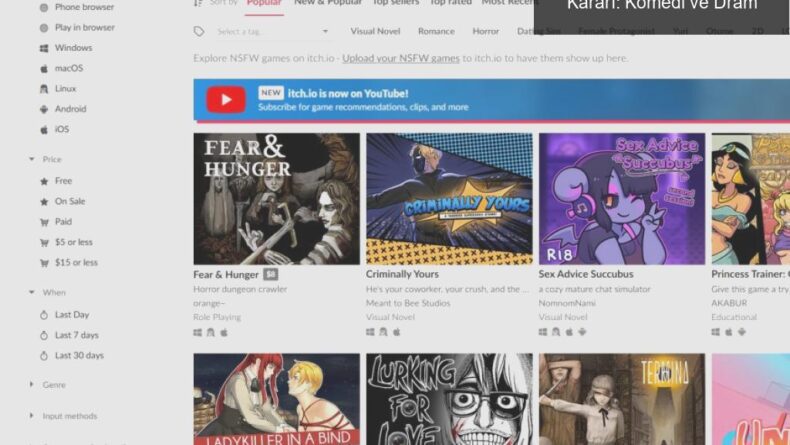Click the Windows logo icon in sidebar
This screenshot has width=790, height=445.
44,48
